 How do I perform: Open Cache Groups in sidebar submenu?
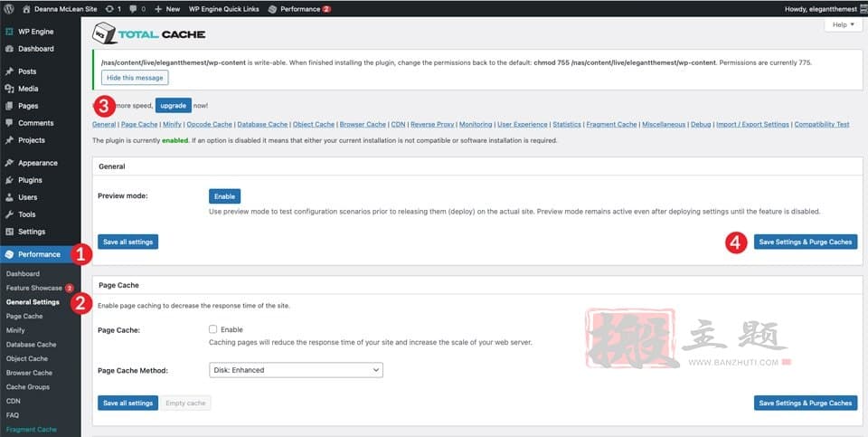[28, 386]
